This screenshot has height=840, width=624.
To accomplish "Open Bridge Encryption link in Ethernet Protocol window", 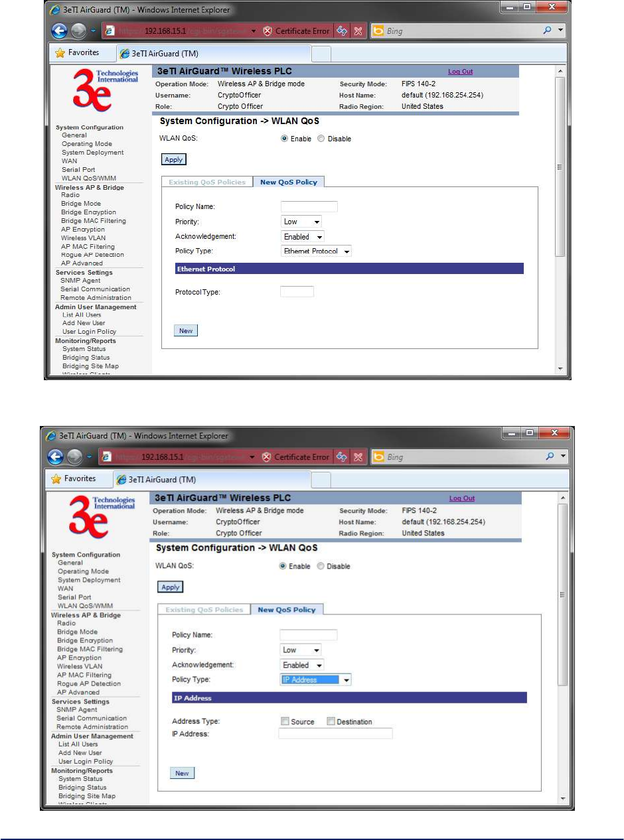I will (x=88, y=212).
